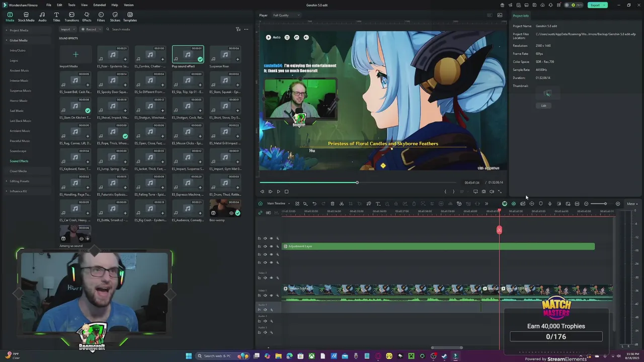
Task: Select the Sound Effects category
Action: [19, 161]
